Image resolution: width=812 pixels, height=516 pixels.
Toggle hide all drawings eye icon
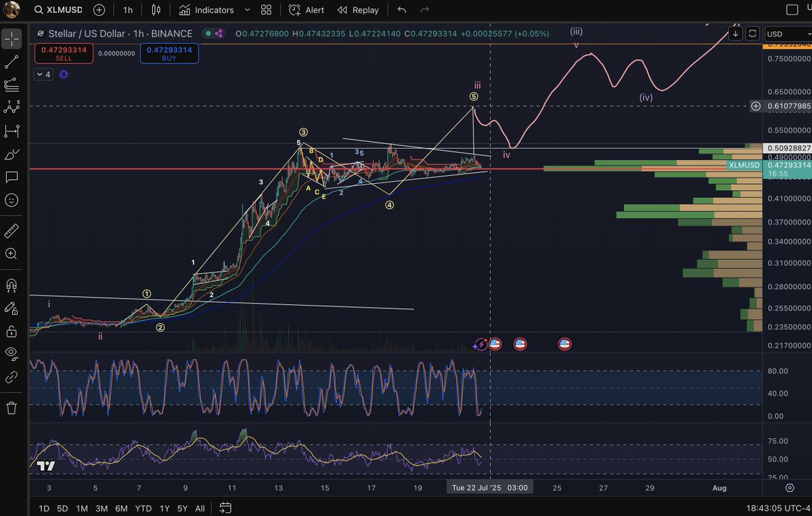coord(12,353)
